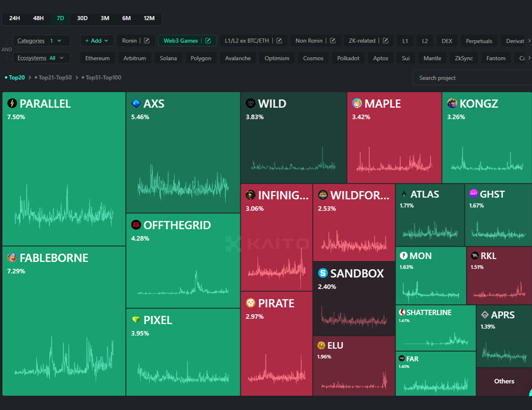Click the ATLAS logo icon

coord(404,194)
